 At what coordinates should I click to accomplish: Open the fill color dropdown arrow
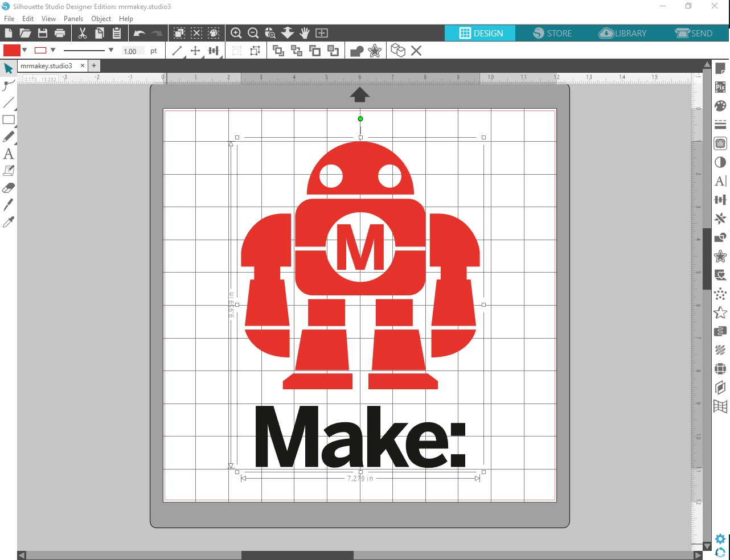coord(24,50)
